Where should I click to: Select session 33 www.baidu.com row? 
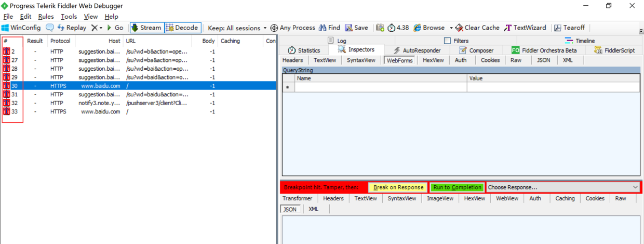(x=139, y=111)
